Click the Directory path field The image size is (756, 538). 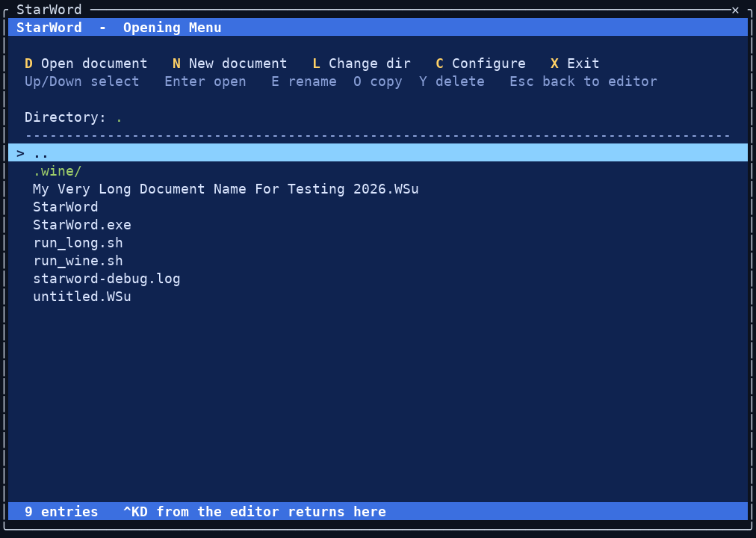click(x=119, y=117)
